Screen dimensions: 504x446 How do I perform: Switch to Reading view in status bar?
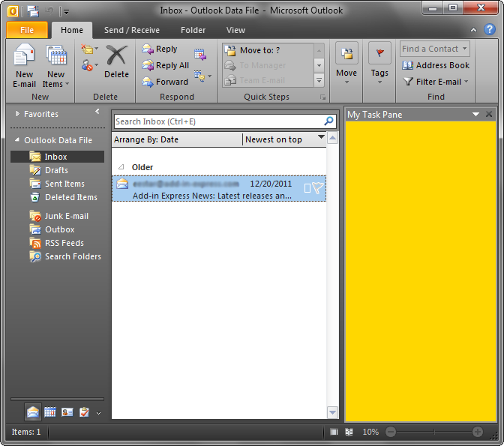(x=349, y=432)
